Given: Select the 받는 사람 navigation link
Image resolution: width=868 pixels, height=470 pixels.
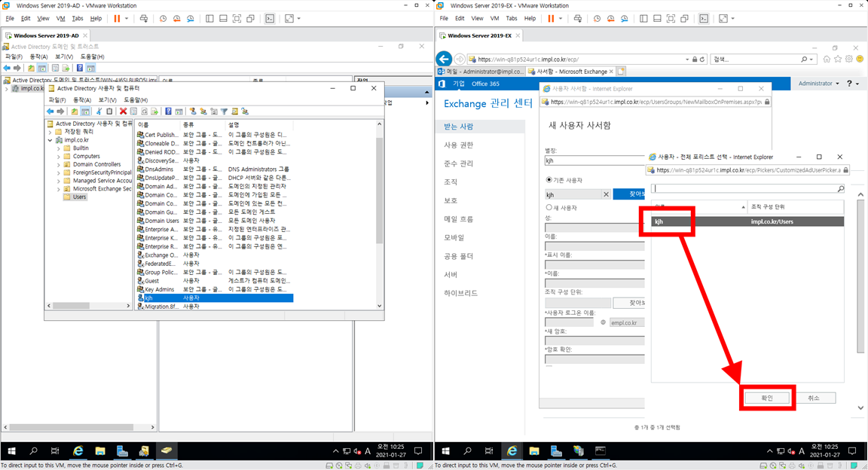Looking at the screenshot, I should point(458,127).
